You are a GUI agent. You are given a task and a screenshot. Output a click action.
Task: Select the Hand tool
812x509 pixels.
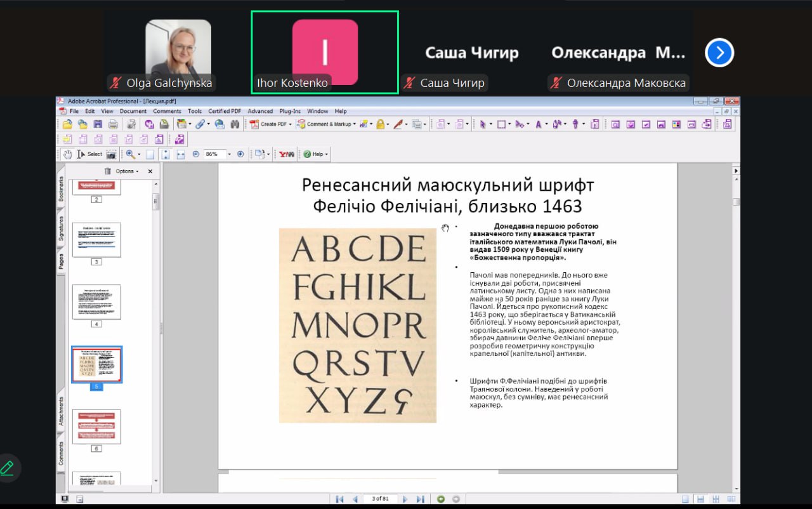(67, 154)
